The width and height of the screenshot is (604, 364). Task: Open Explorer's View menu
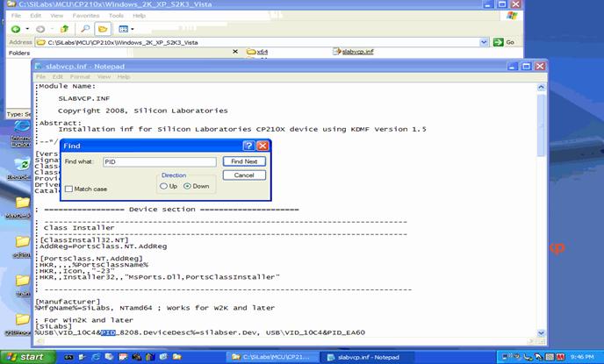[x=56, y=16]
